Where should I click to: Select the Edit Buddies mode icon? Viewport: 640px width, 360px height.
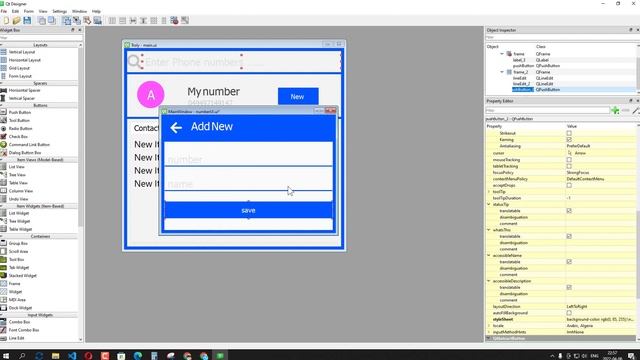[x=87, y=20]
